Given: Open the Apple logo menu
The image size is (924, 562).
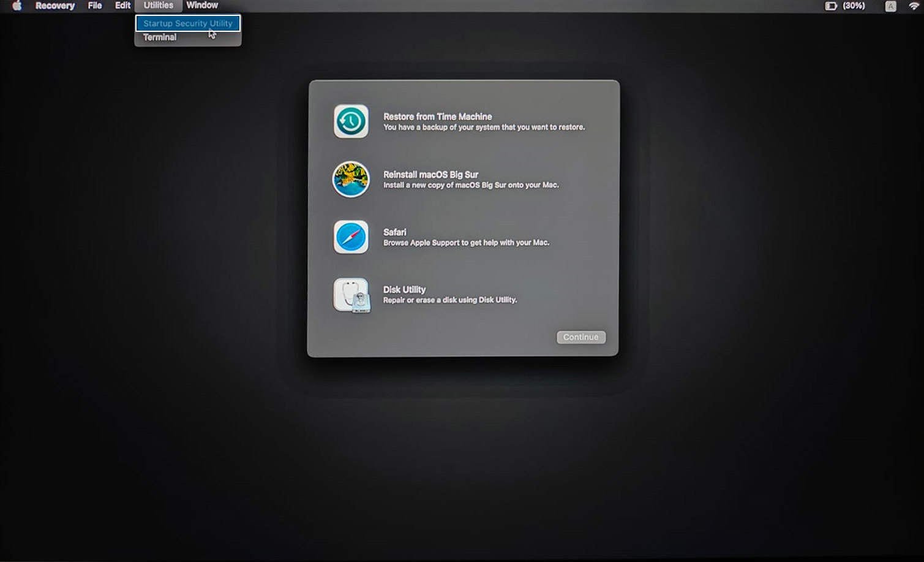Looking at the screenshot, I should pos(17,6).
